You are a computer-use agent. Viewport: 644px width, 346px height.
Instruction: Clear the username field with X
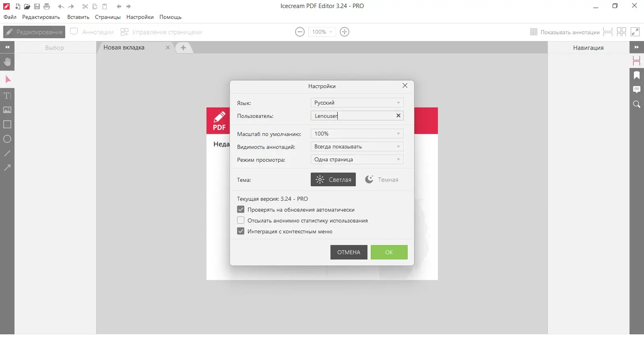[x=398, y=115]
